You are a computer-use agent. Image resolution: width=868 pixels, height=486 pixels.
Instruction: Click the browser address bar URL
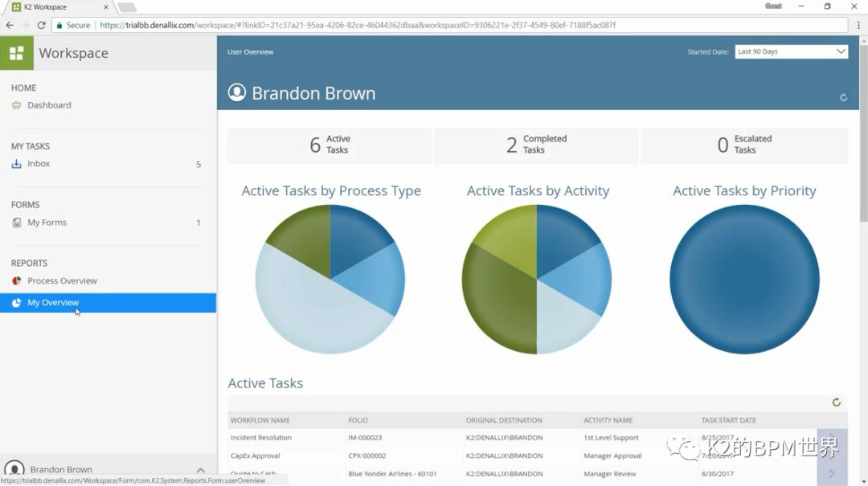coord(358,25)
